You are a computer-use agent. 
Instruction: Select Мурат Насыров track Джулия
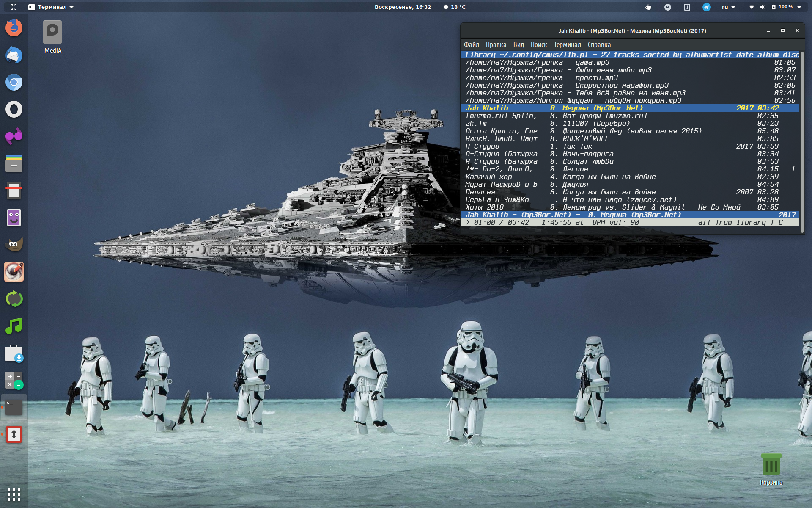630,184
